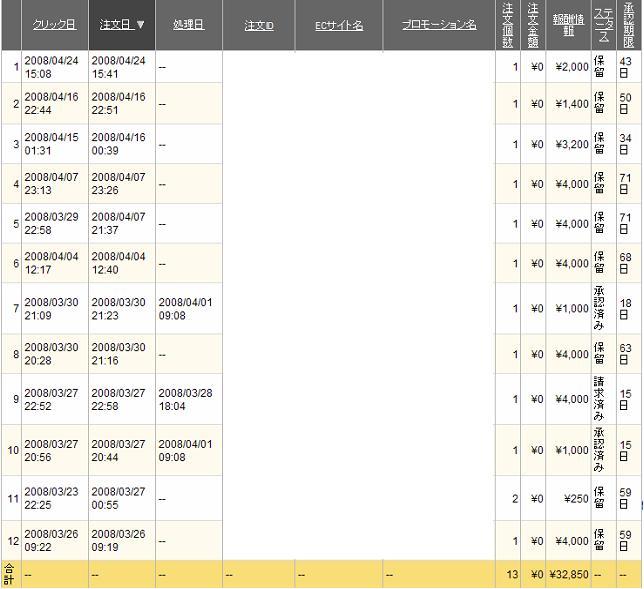
Task: Click the 合計 total ¥32,850 cell
Action: 568,574
